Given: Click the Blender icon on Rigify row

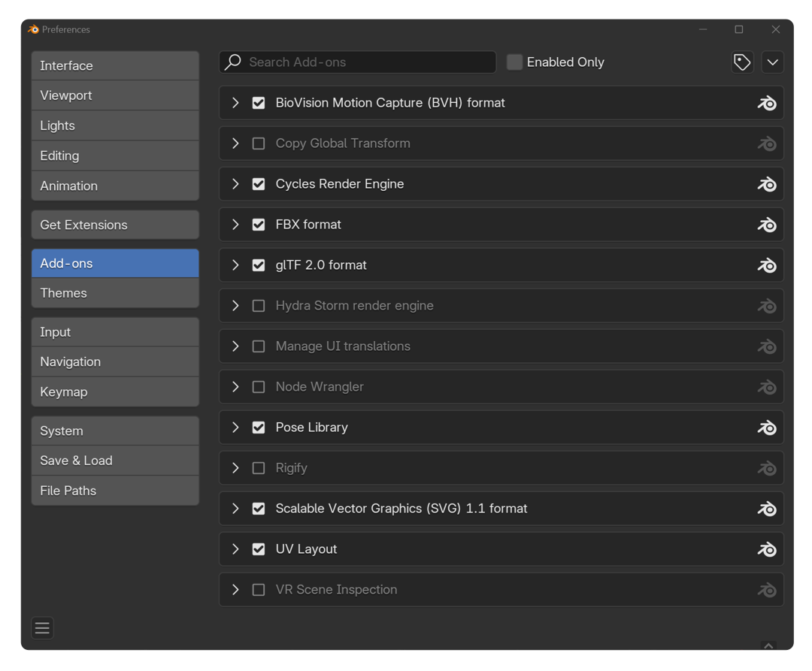Looking at the screenshot, I should pyautogui.click(x=767, y=468).
